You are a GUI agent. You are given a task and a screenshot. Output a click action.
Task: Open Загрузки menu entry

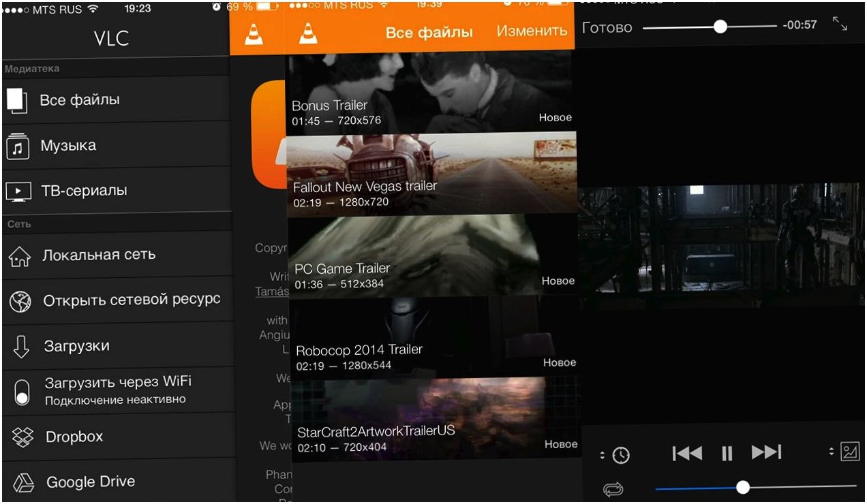coord(117,346)
